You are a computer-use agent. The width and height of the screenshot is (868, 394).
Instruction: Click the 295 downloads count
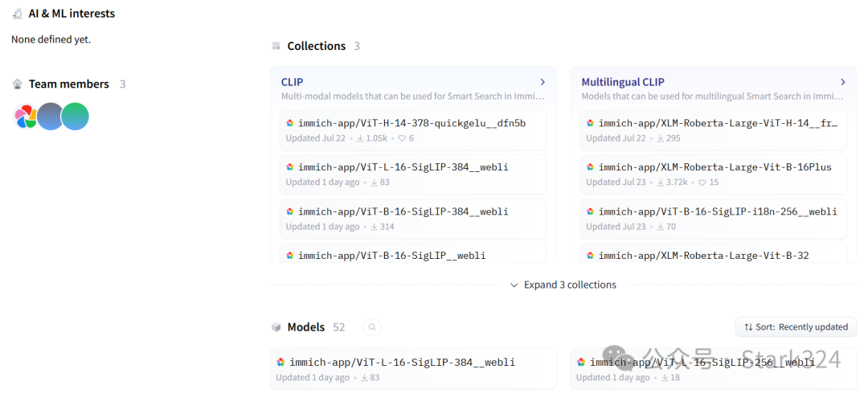[674, 138]
